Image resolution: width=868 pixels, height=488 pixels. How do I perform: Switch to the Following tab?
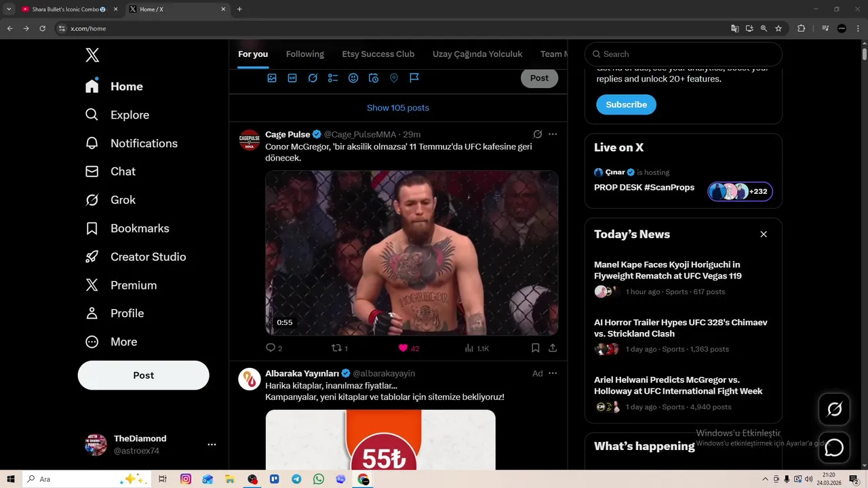pyautogui.click(x=305, y=54)
